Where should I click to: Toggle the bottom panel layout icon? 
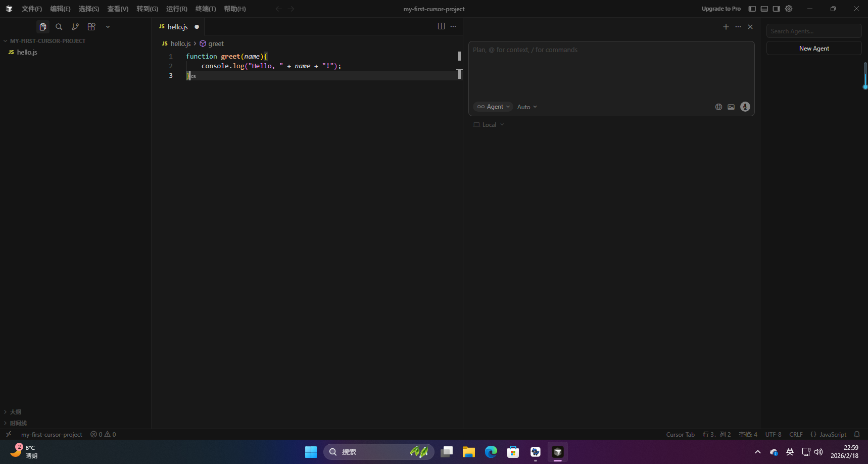pos(764,9)
